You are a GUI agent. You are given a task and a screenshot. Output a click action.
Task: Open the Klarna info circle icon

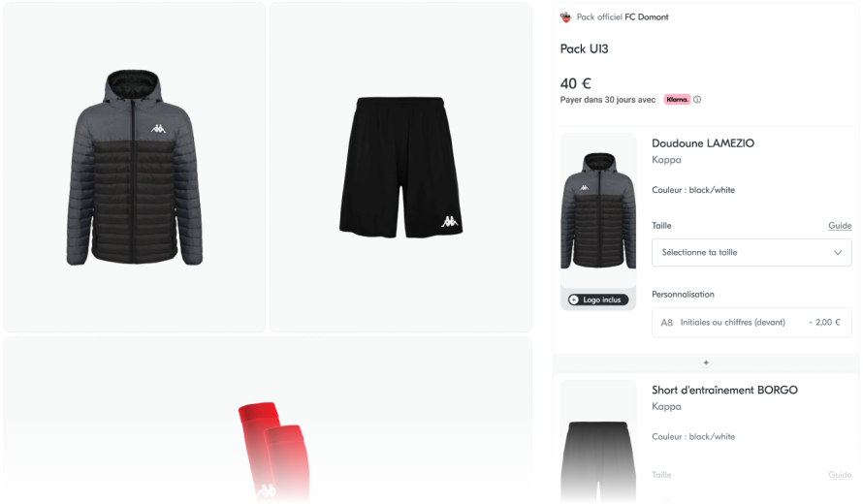[x=697, y=100]
